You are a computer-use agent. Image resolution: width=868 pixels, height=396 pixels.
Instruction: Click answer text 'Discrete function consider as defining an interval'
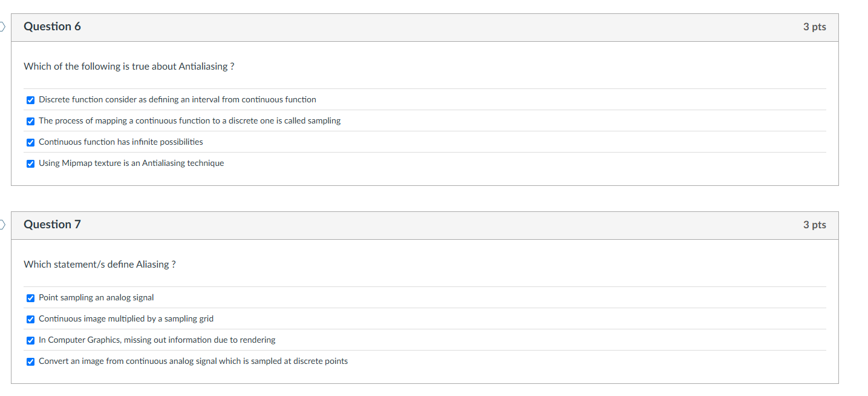coord(177,99)
